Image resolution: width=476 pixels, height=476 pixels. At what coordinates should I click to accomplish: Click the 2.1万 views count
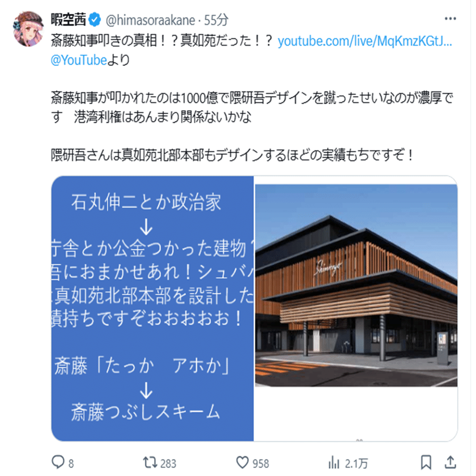[x=356, y=464]
